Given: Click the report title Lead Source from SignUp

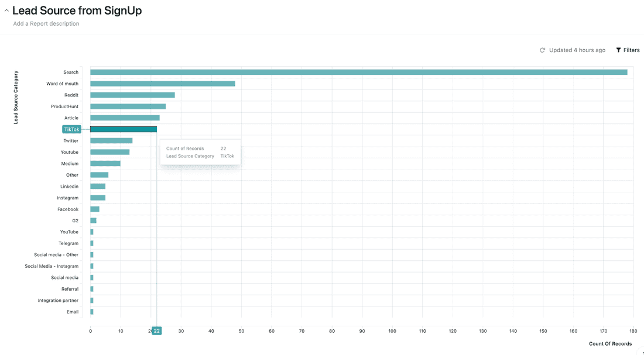Looking at the screenshot, I should point(76,10).
